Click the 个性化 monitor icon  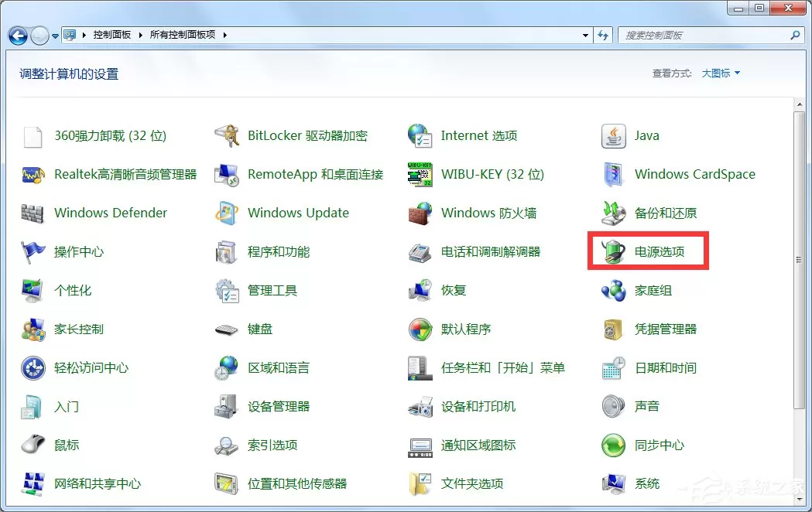point(33,291)
